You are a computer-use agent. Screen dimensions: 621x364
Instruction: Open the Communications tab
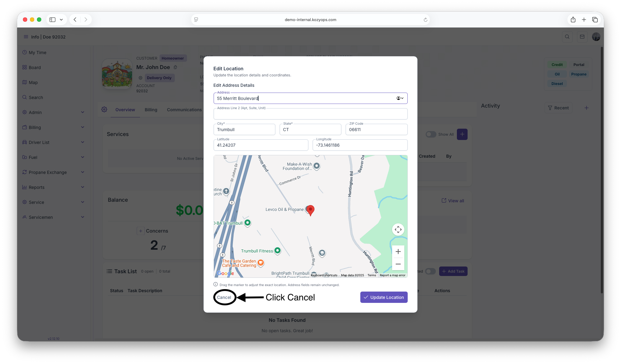[x=184, y=110]
